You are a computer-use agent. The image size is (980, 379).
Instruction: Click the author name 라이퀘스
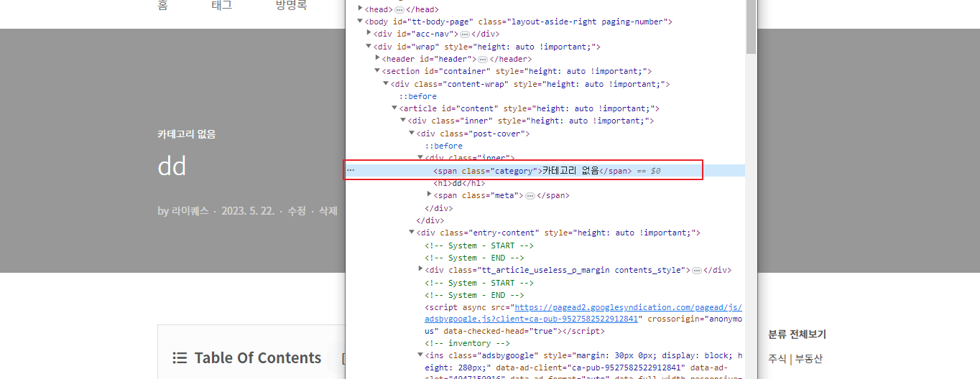[190, 211]
